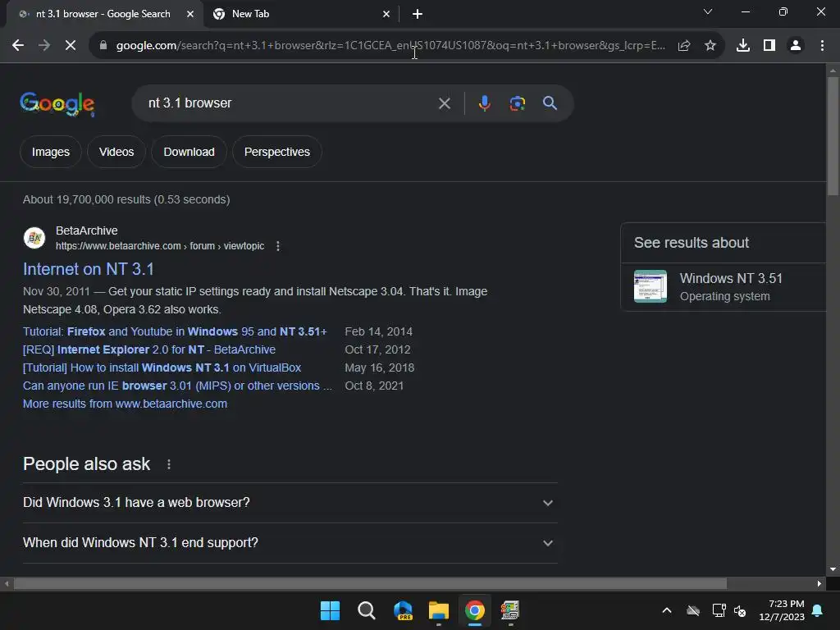
Task: Open 'Can anyone run IE browser 3.01' link
Action: (x=177, y=386)
